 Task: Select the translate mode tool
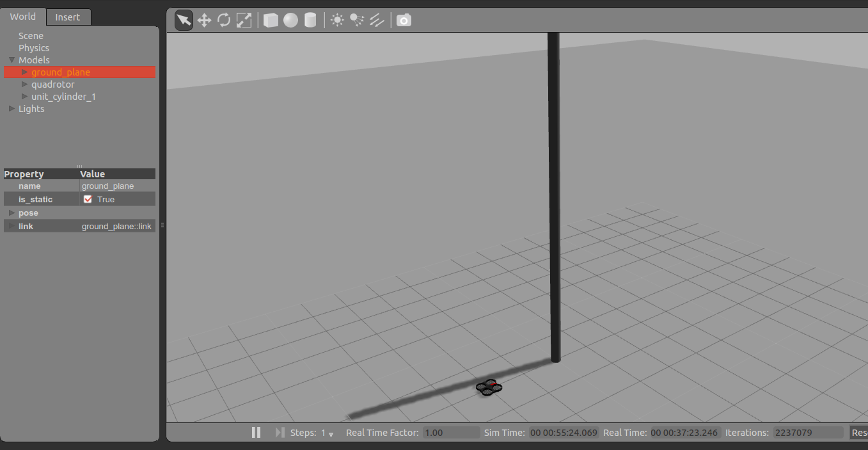(x=204, y=20)
